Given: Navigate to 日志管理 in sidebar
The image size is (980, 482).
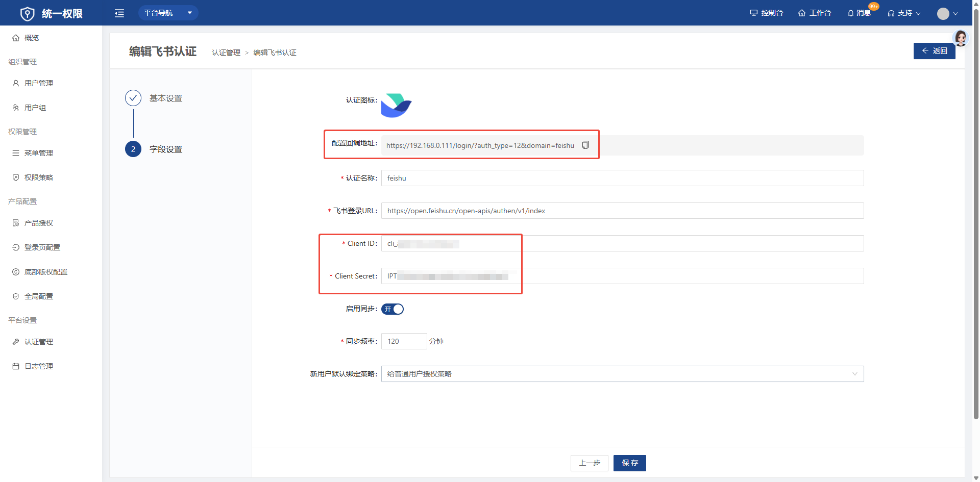Looking at the screenshot, I should (x=39, y=366).
